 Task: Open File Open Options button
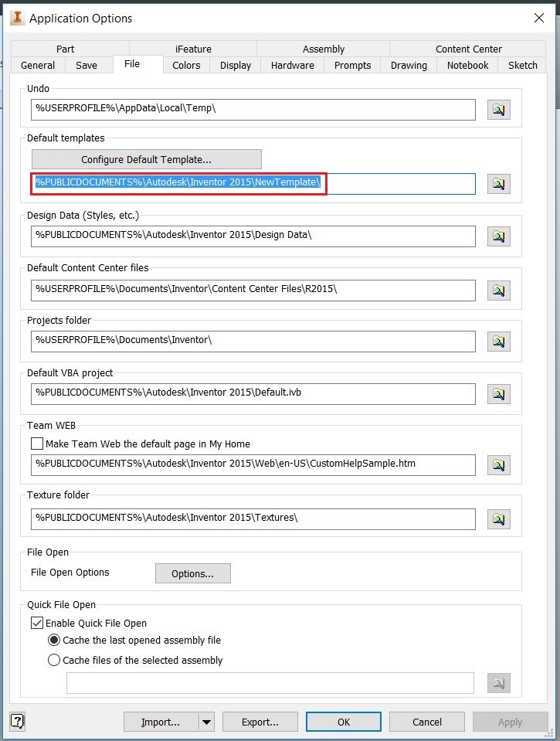(x=192, y=574)
